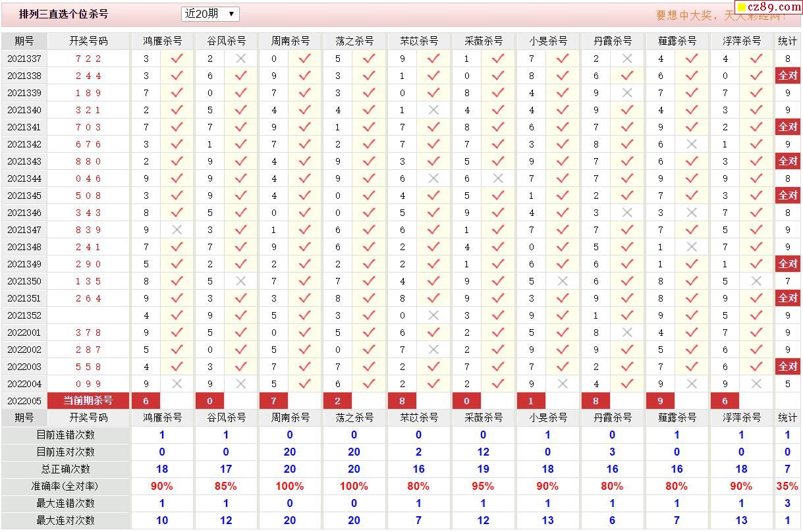This screenshot has height=532, width=803.
Task: Open the 要想中大奖 天天彩经网 link
Action: [x=721, y=15]
